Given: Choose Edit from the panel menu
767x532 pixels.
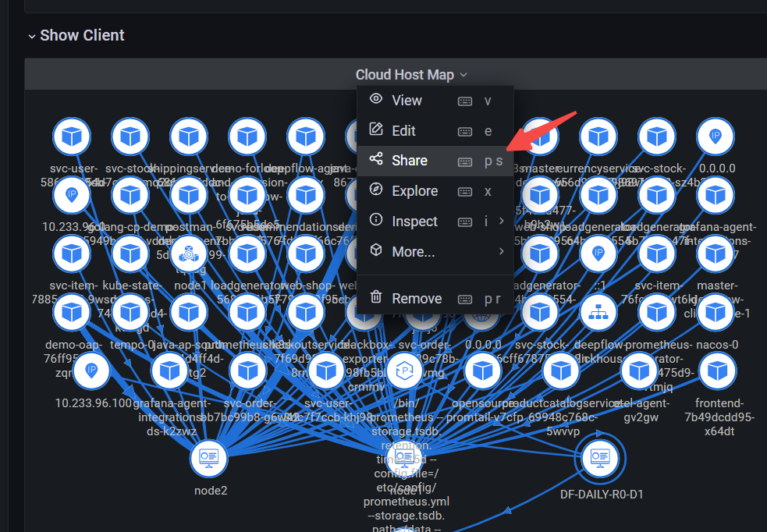Looking at the screenshot, I should tap(403, 130).
